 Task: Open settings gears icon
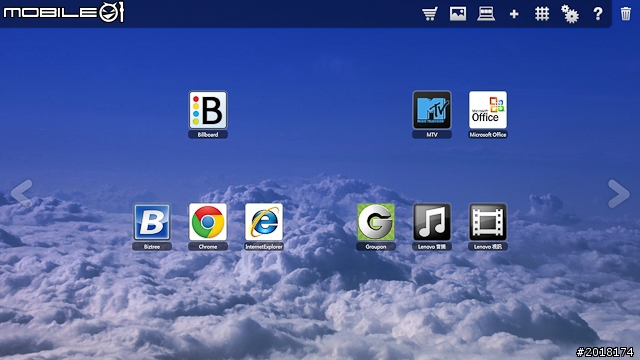[570, 14]
